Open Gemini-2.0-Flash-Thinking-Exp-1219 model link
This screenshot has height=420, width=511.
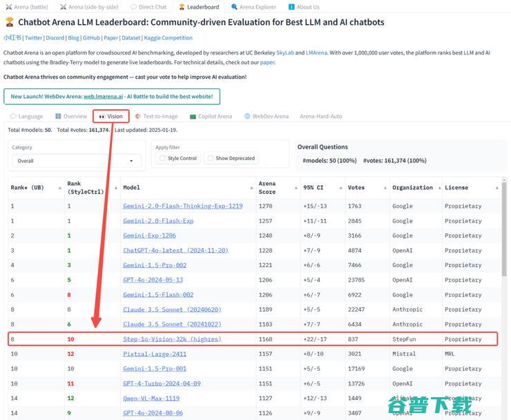183,206
